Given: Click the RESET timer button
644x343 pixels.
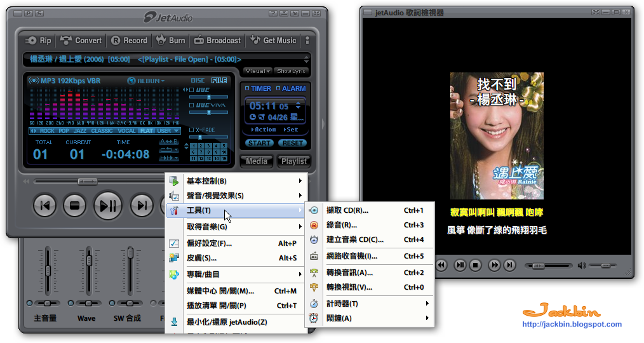Looking at the screenshot, I should (292, 143).
